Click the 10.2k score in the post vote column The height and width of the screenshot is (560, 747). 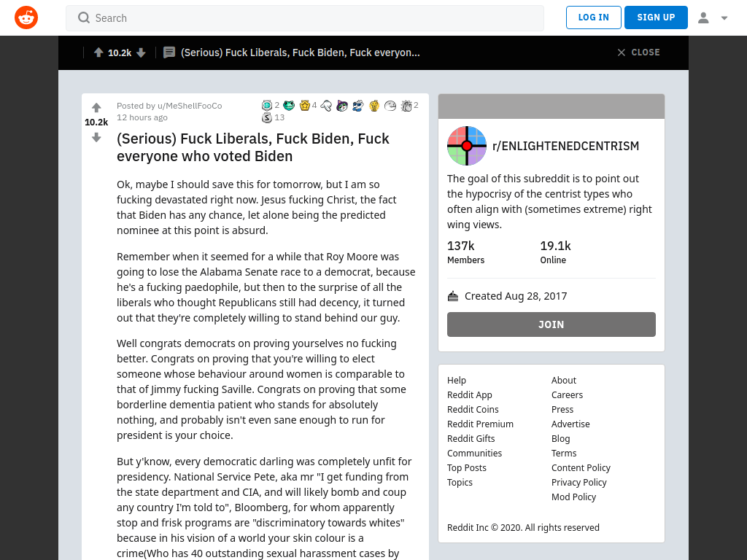[x=96, y=122]
